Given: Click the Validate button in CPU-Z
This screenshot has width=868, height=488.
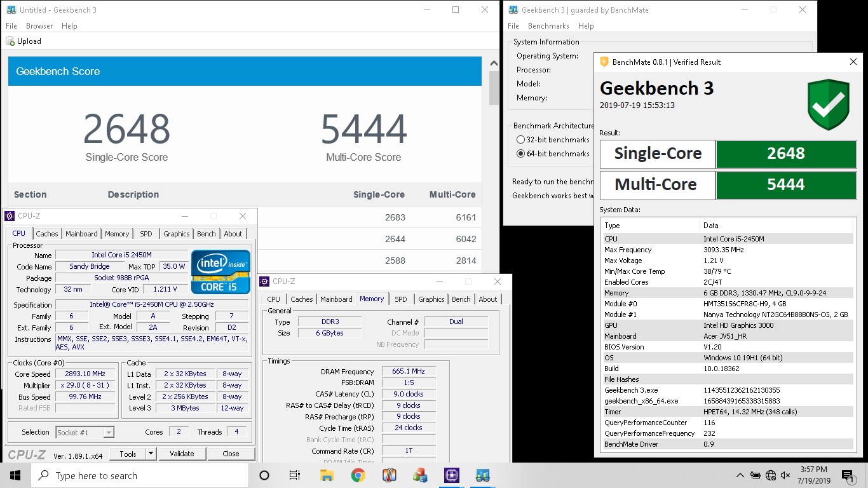Looking at the screenshot, I should [x=182, y=454].
